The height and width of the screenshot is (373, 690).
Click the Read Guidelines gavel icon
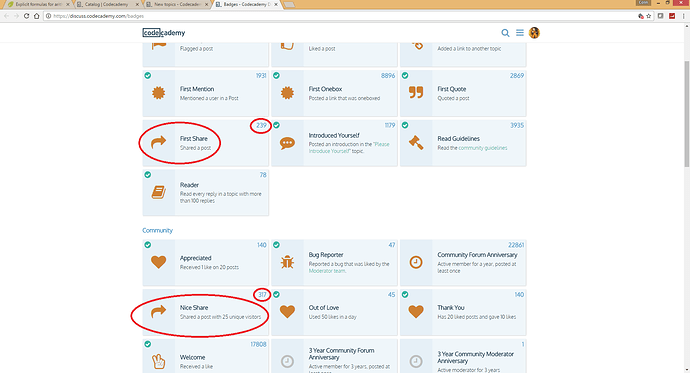pyautogui.click(x=416, y=143)
